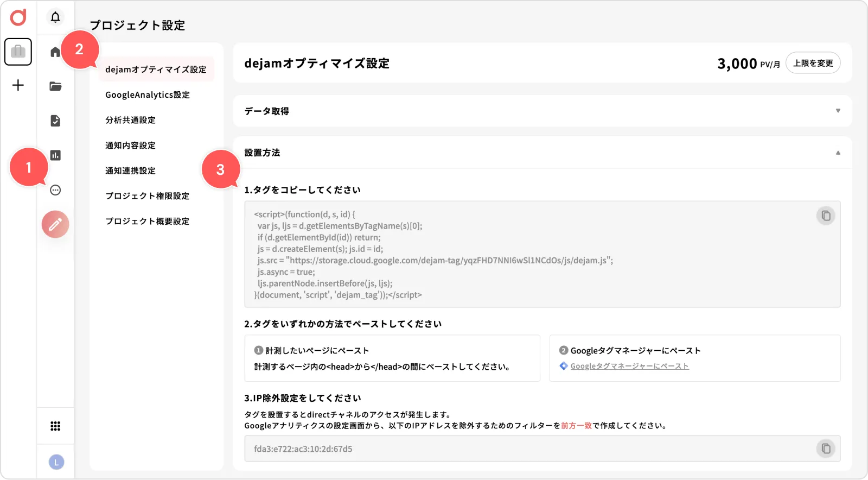The width and height of the screenshot is (868, 480).
Task: Click the 計測したいページにペースト card
Action: [392, 358]
